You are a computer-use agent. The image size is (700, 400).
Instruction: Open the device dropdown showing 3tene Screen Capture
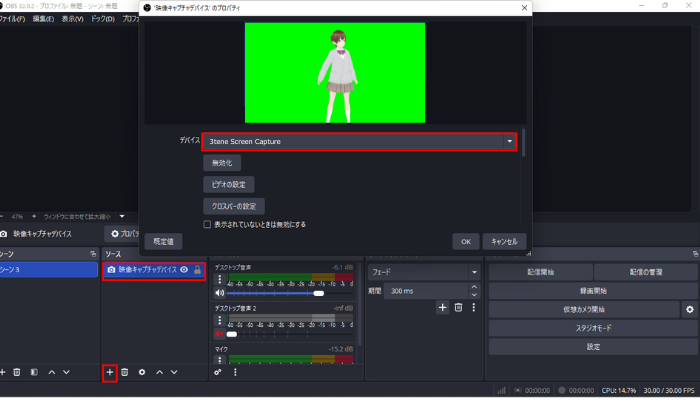pyautogui.click(x=359, y=142)
